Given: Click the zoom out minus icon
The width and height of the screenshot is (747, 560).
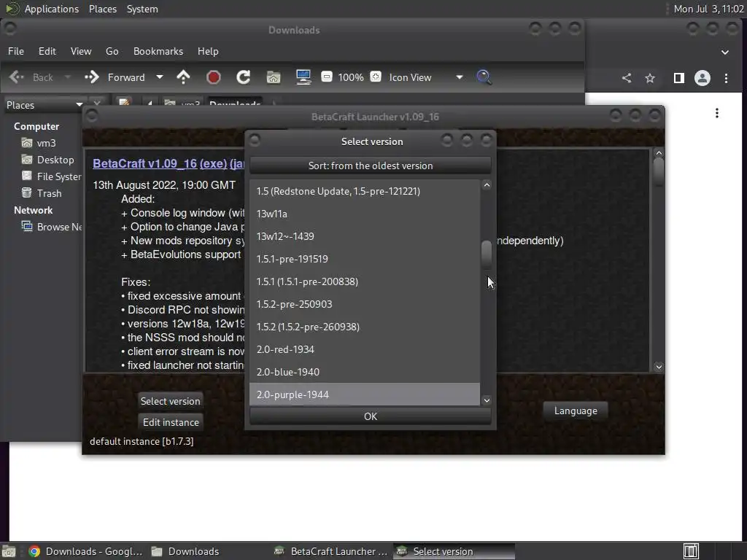Looking at the screenshot, I should 327,77.
